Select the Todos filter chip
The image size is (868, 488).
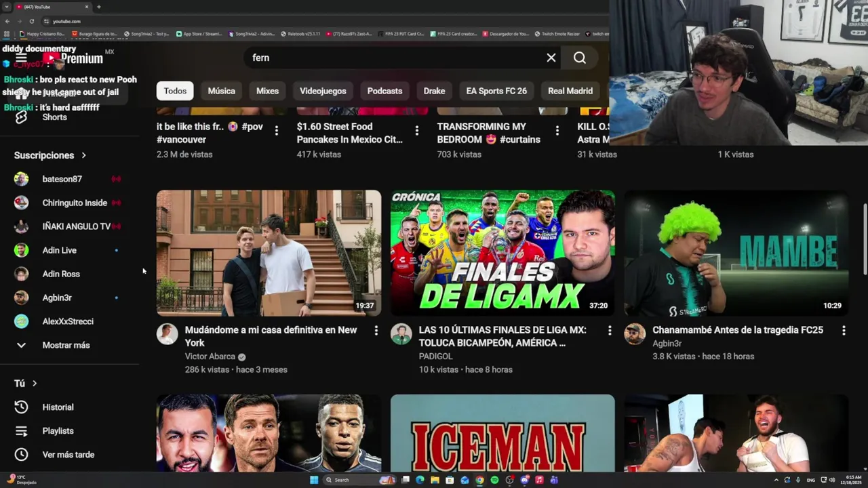(175, 91)
